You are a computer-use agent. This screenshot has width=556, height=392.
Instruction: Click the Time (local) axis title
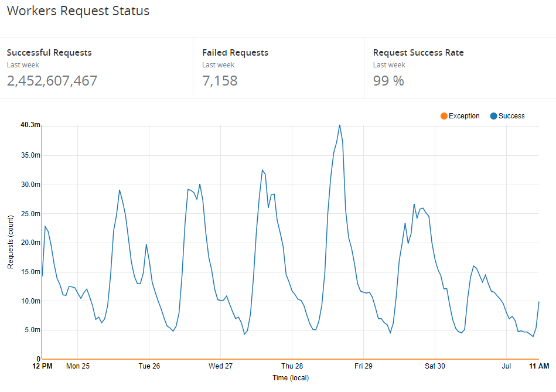pos(290,378)
